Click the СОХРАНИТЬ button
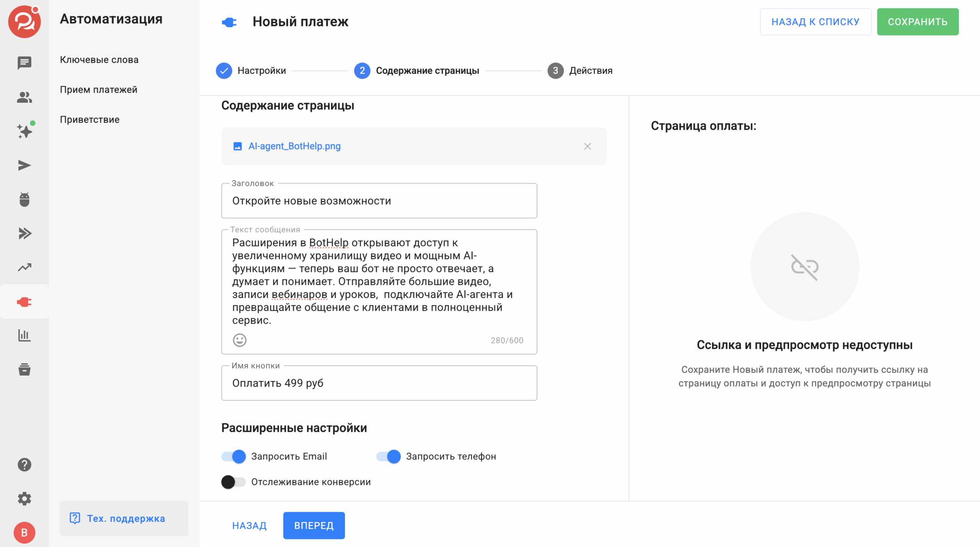The width and height of the screenshot is (980, 547). click(917, 22)
